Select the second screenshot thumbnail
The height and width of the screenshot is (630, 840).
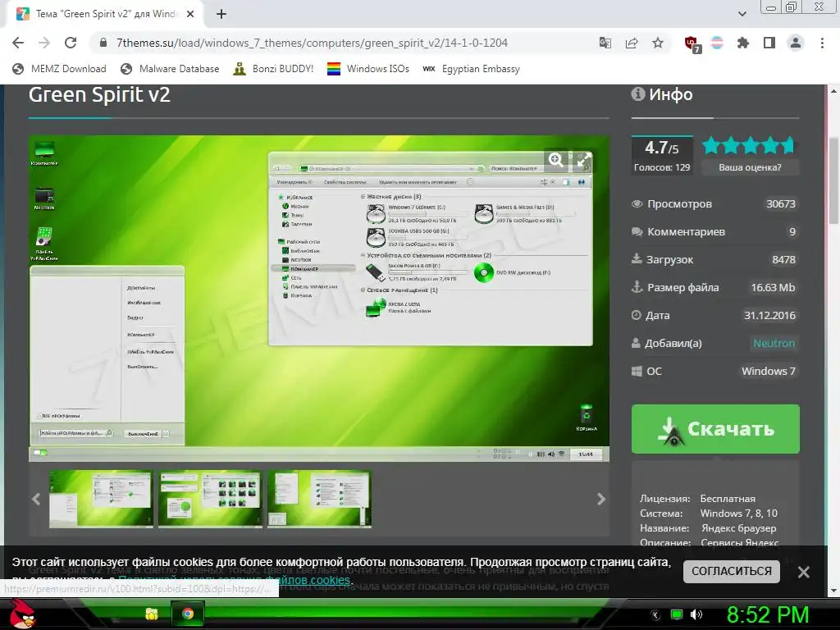(x=210, y=499)
